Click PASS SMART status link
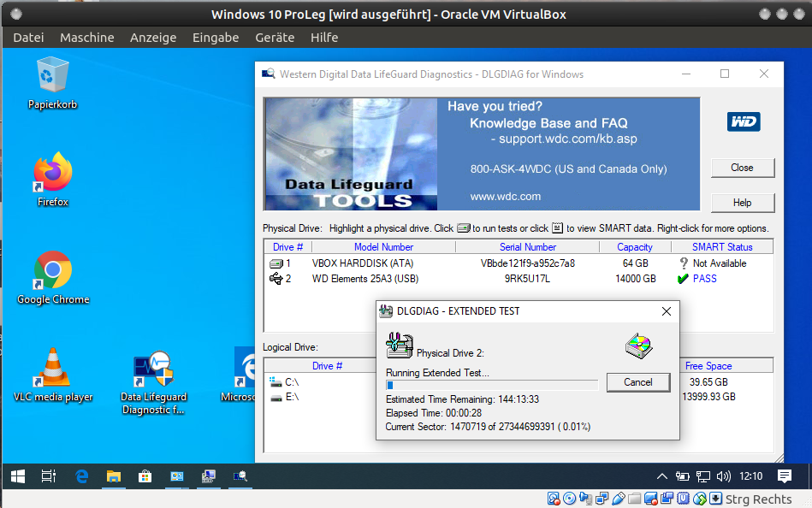This screenshot has height=508, width=812. coord(705,279)
